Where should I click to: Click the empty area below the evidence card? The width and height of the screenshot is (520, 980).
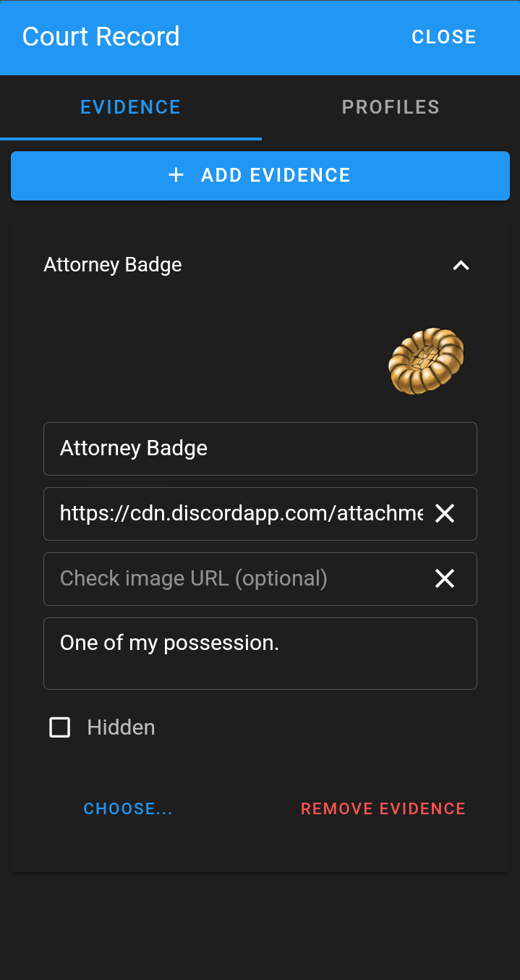[x=260, y=926]
